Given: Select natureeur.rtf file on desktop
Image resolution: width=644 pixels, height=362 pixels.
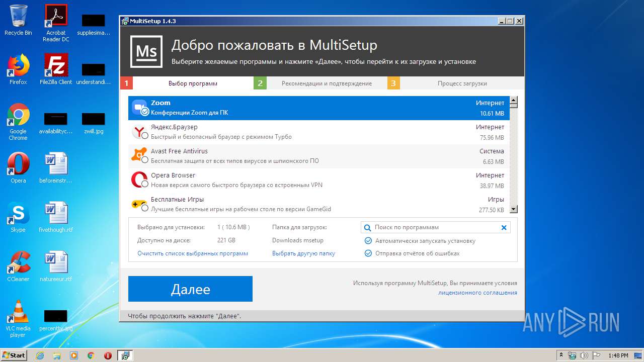Looking at the screenshot, I should point(56,266).
